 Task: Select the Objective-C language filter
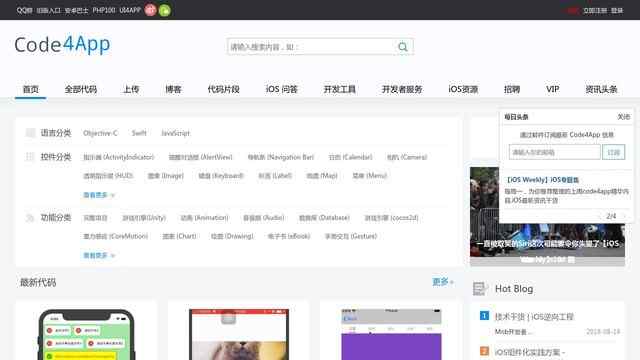click(100, 133)
